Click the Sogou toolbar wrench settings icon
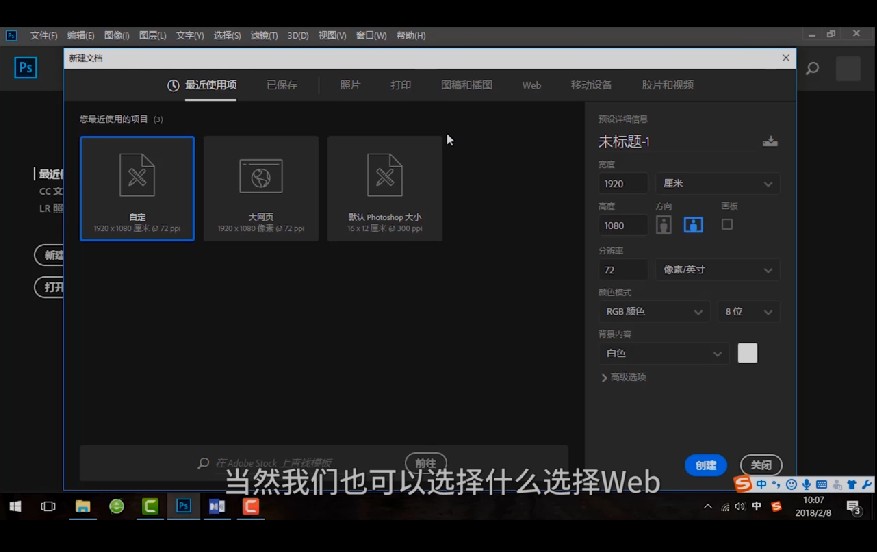Screen dimensions: 877x552 click(x=866, y=484)
